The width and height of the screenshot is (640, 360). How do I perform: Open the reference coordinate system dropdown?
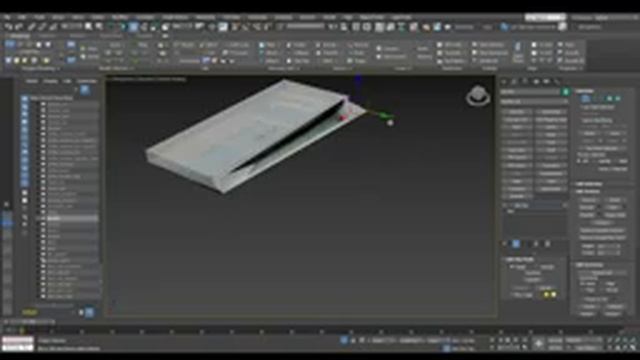tap(182, 27)
